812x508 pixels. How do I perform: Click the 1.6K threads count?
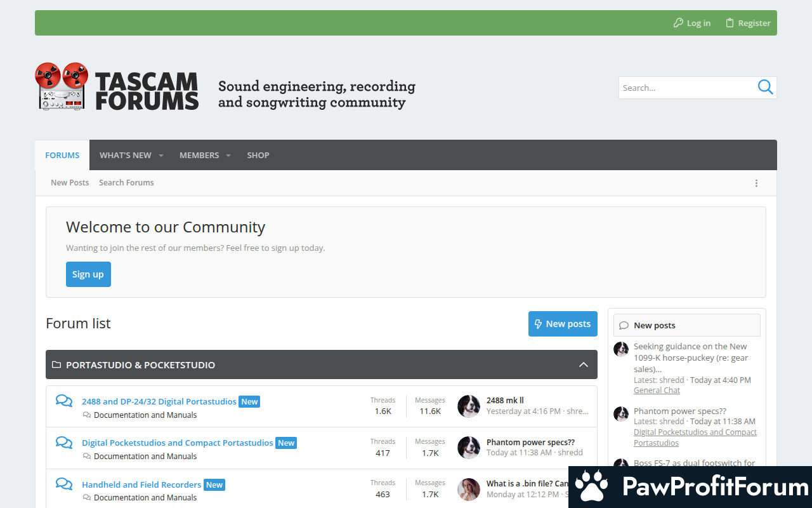(x=383, y=411)
